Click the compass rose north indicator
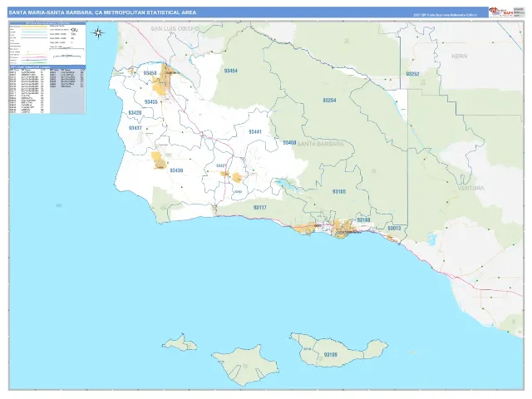The width and height of the screenshot is (532, 399). pyautogui.click(x=98, y=33)
